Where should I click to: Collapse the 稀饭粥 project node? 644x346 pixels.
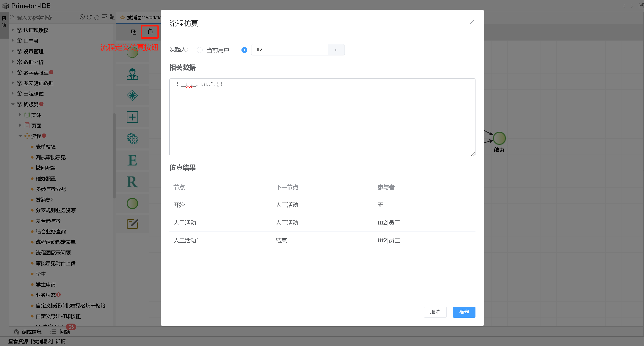(13, 104)
